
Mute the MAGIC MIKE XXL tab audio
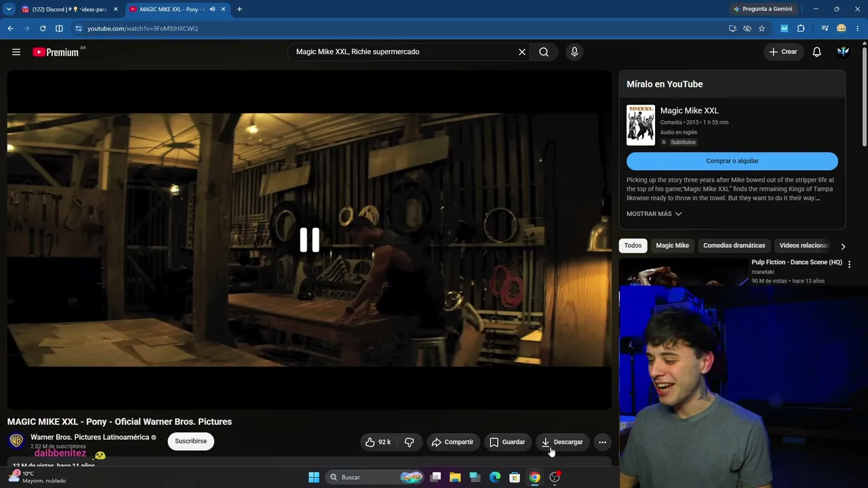tap(213, 9)
